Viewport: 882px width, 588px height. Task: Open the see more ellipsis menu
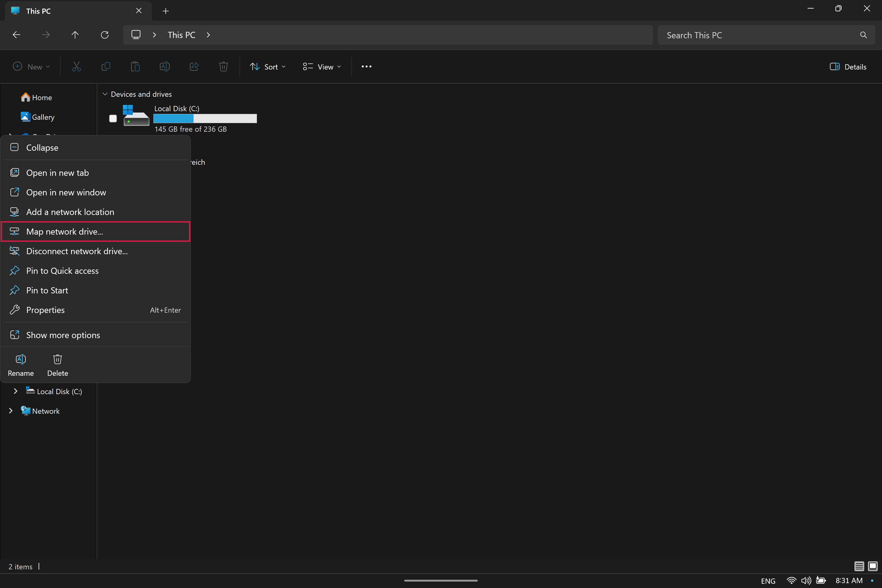click(x=366, y=67)
